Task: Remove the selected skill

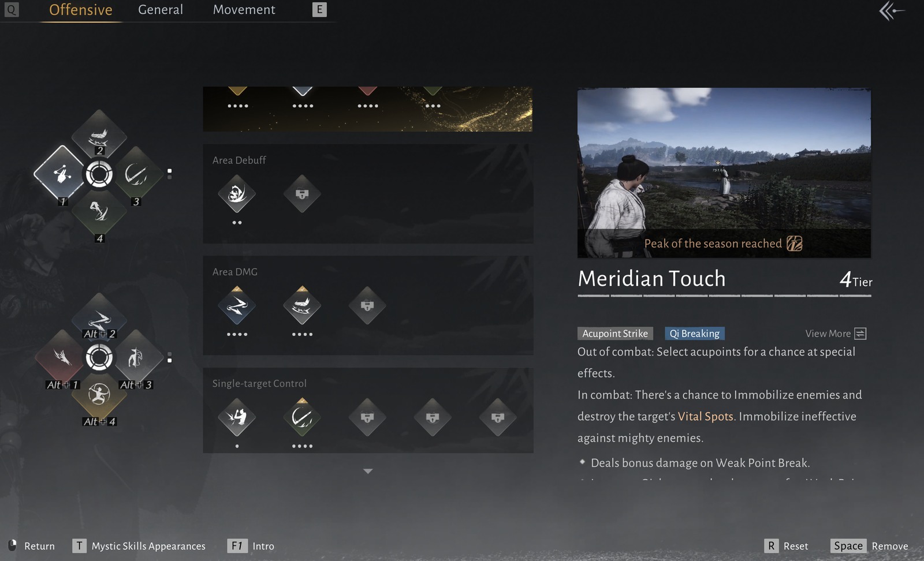Action: tap(869, 546)
